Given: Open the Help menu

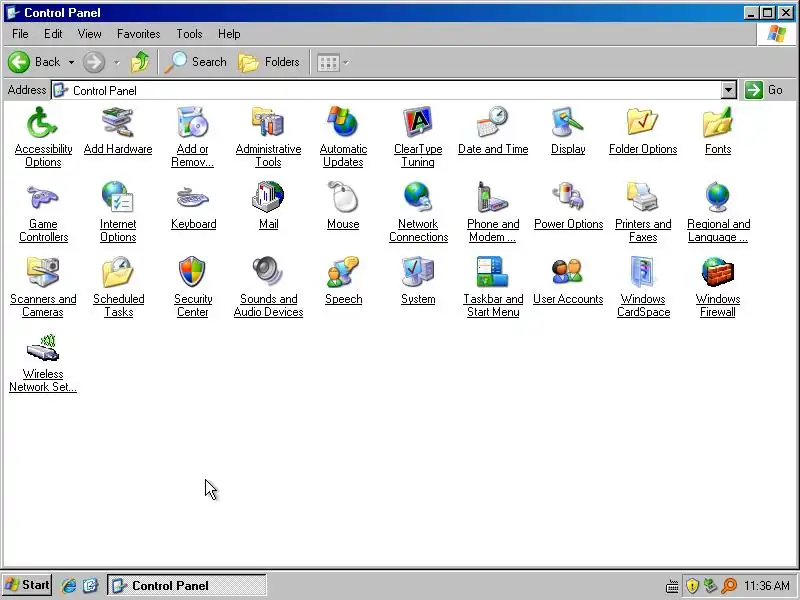Looking at the screenshot, I should 229,34.
